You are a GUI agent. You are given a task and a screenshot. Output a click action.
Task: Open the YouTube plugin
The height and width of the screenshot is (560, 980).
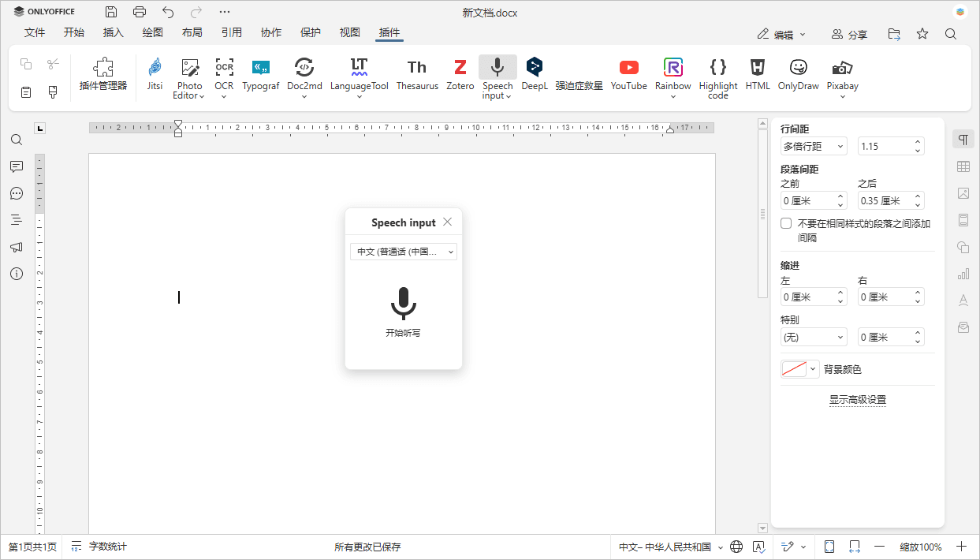(628, 75)
